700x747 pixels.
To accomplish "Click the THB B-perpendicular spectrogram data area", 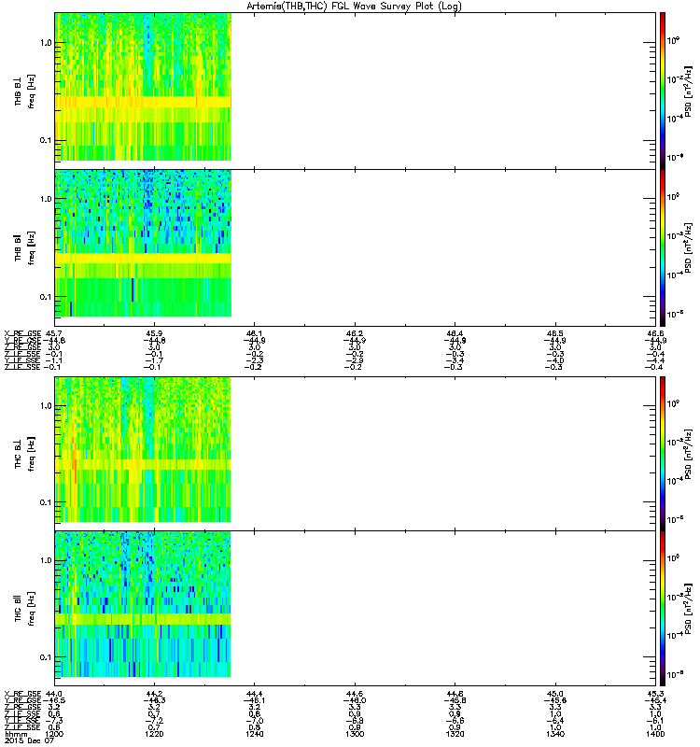I will point(143,87).
